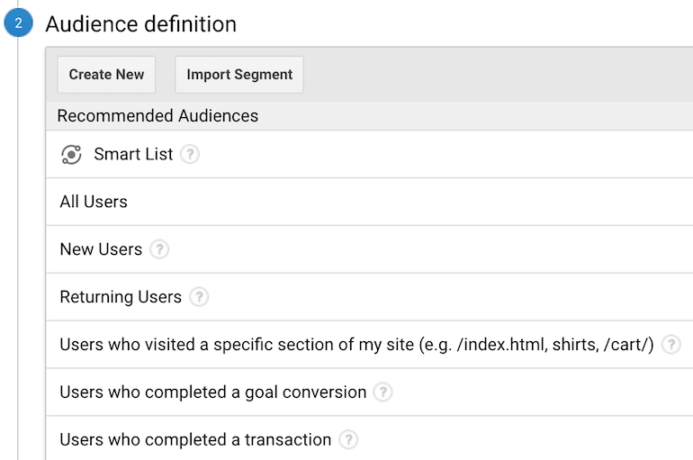
Task: Select the Smart List audience
Action: (133, 154)
